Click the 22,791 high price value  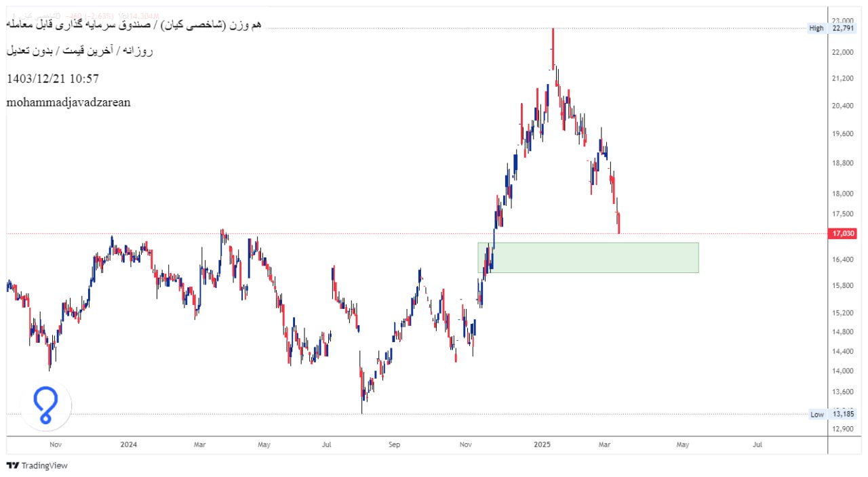tap(844, 28)
